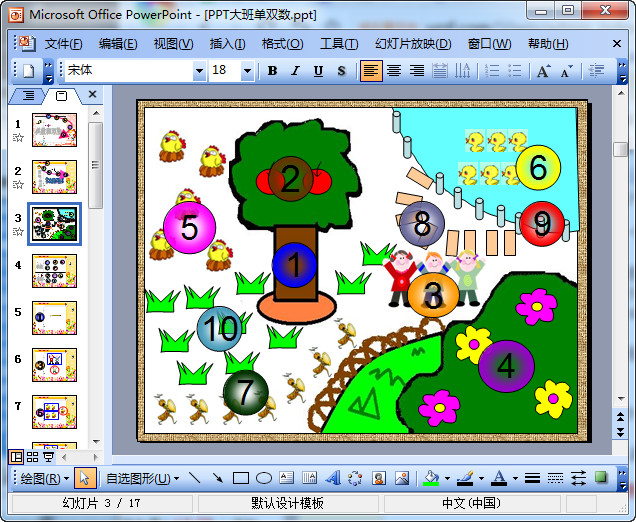The width and height of the screenshot is (636, 522).
Task: Open the 插入 menu
Action: point(227,44)
